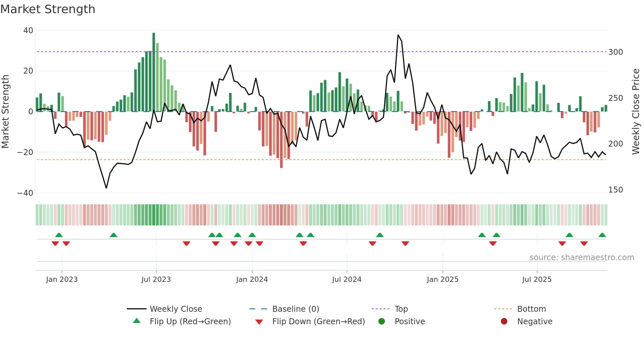
Task: Click last red flip-down triangle at far right
Action: [584, 243]
